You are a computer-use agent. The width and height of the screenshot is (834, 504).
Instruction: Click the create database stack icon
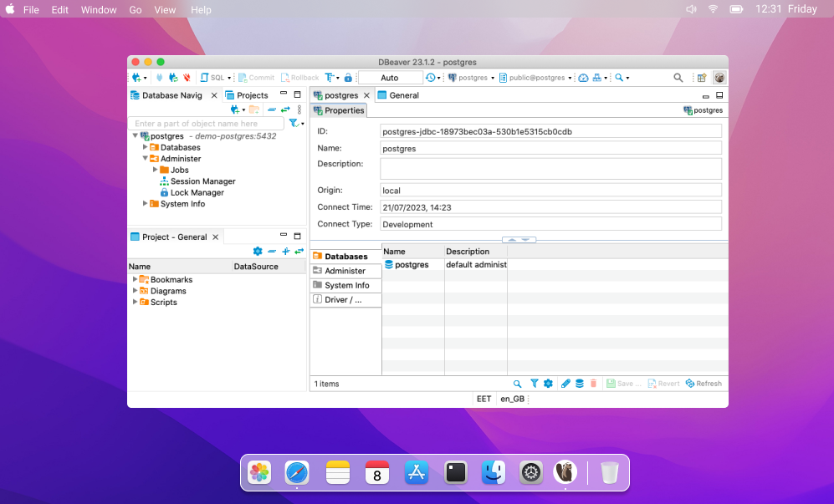(580, 384)
